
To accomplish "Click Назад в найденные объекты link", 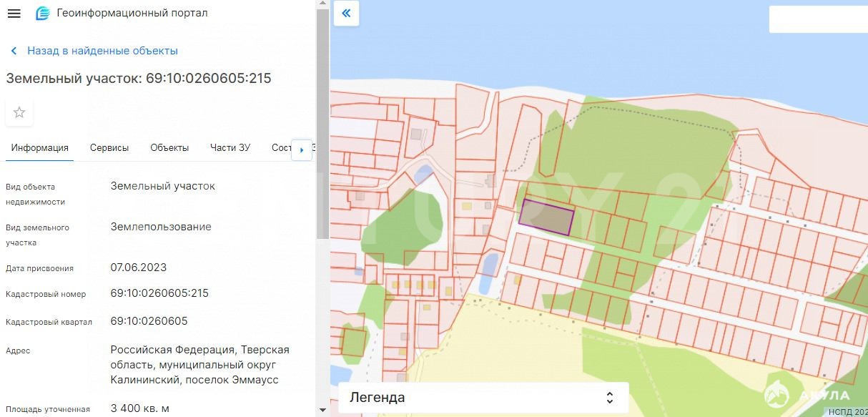I will 102,51.
